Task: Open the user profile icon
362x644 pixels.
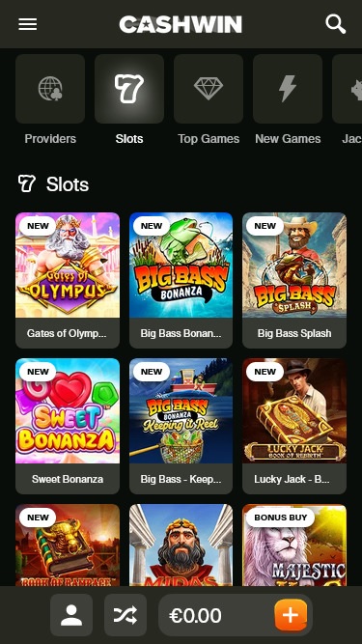Action: tap(71, 615)
